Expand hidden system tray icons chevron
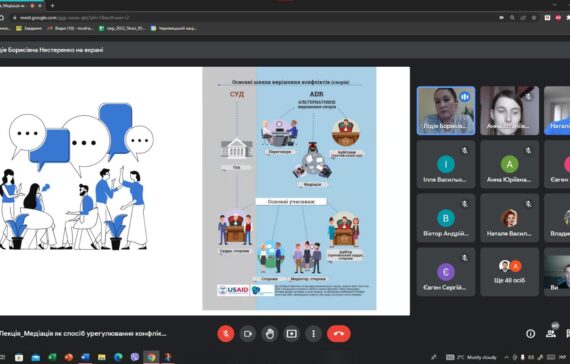 click(506, 357)
